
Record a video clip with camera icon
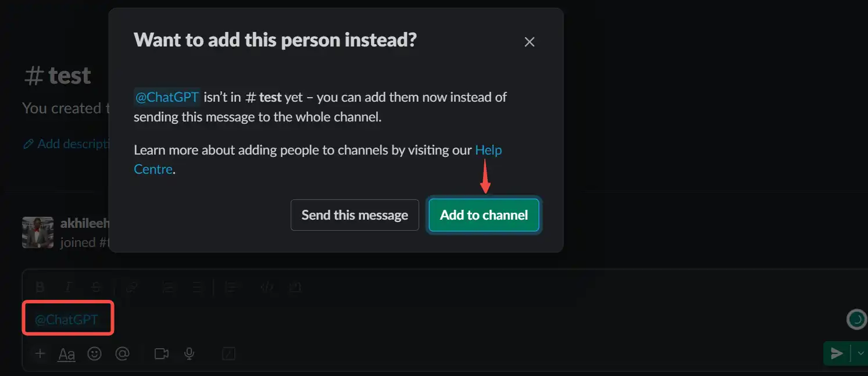pos(162,353)
